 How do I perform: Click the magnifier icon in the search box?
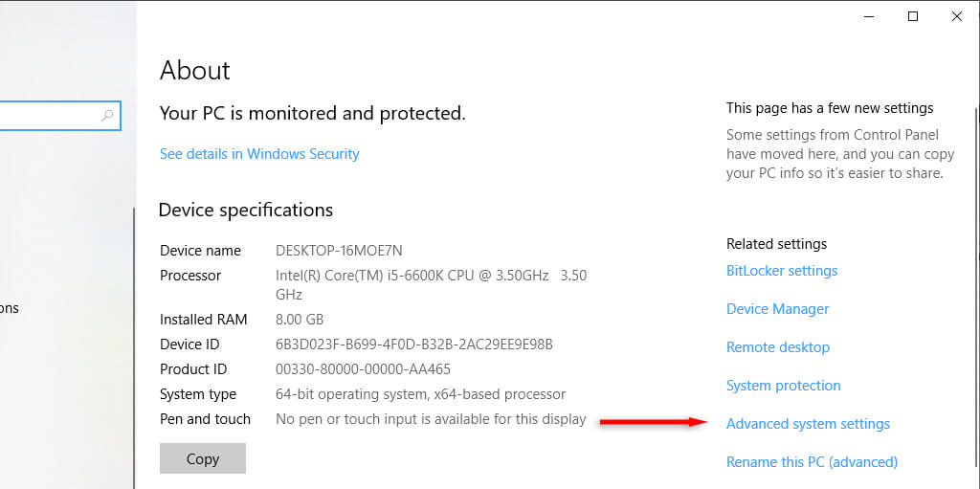pyautogui.click(x=107, y=116)
